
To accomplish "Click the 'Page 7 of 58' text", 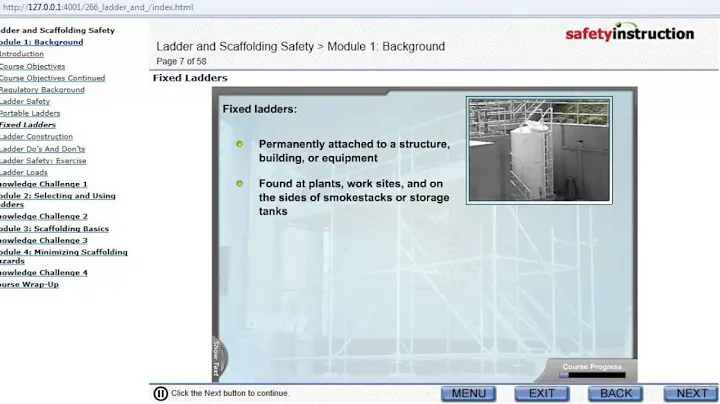I will [181, 61].
